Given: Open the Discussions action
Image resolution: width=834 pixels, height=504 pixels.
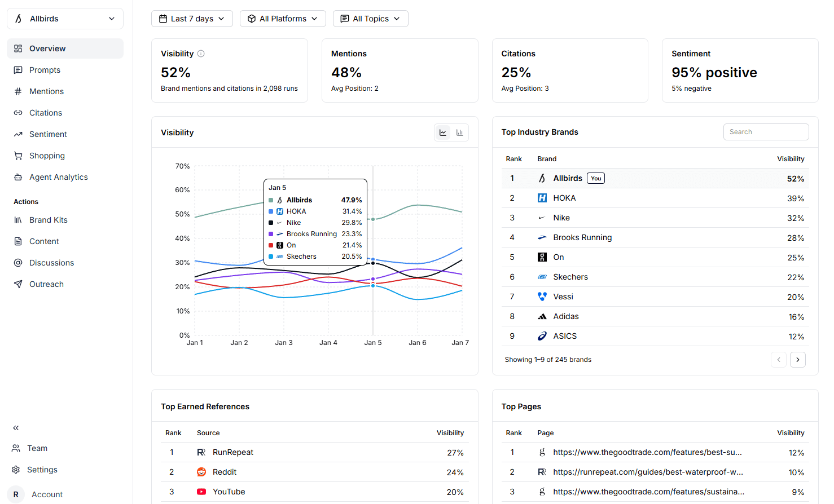Looking at the screenshot, I should tap(51, 262).
